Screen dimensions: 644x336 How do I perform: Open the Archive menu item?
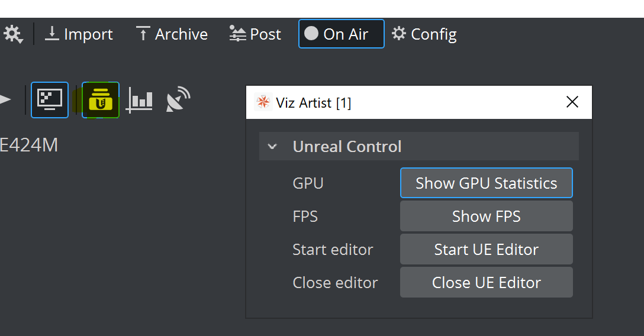[172, 34]
